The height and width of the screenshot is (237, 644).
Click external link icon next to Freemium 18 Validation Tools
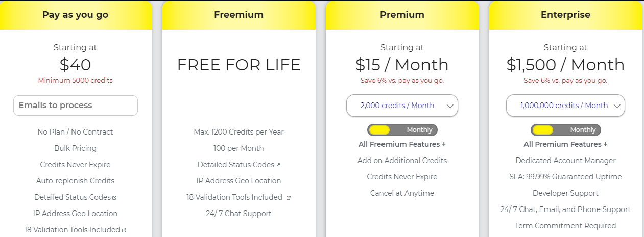click(289, 198)
